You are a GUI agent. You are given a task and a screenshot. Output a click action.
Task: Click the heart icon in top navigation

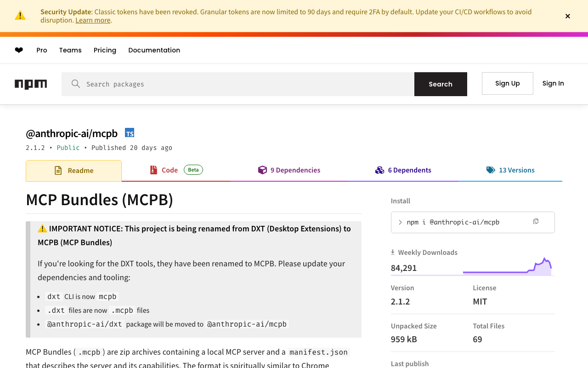pos(19,50)
